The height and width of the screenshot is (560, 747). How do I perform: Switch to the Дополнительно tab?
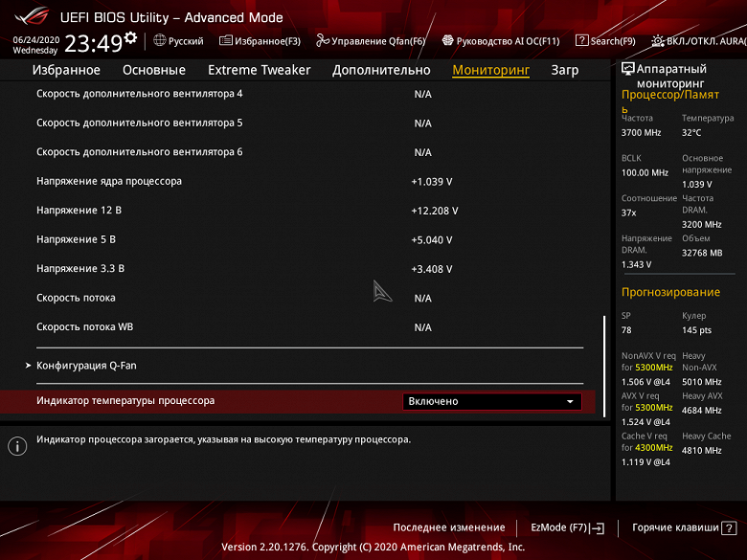pos(381,70)
